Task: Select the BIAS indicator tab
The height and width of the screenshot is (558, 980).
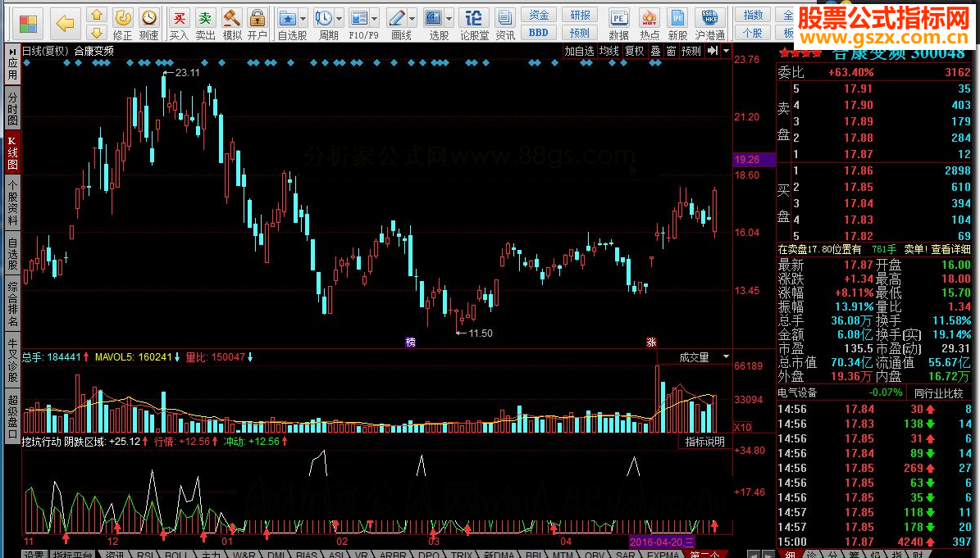Action: point(306,554)
